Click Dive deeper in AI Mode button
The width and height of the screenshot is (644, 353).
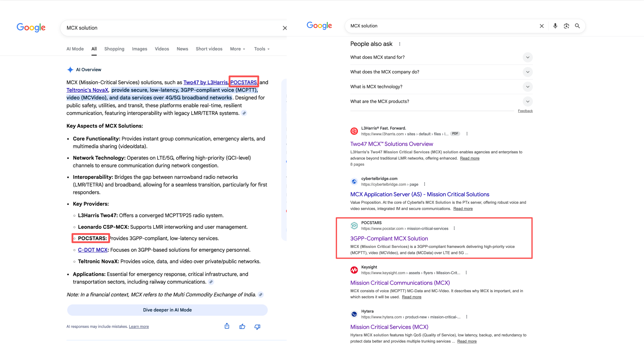coord(167,310)
